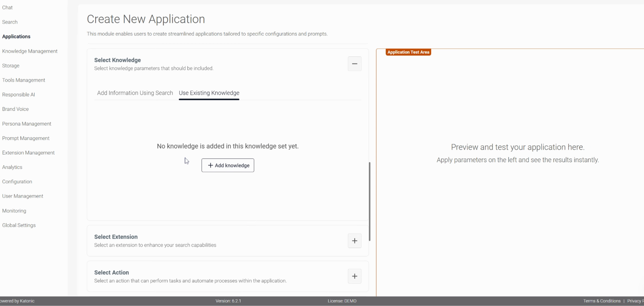Open the Chat section in the sidebar

coord(7,7)
